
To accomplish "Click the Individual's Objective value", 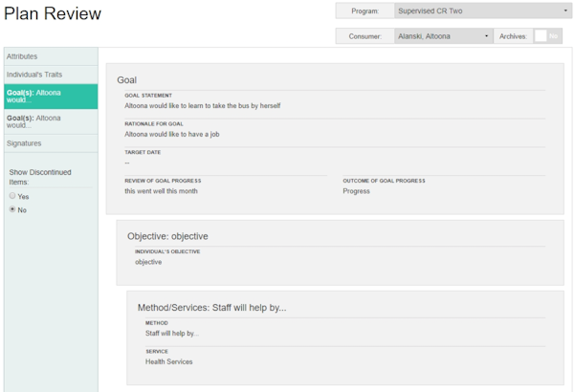I will 148,261.
